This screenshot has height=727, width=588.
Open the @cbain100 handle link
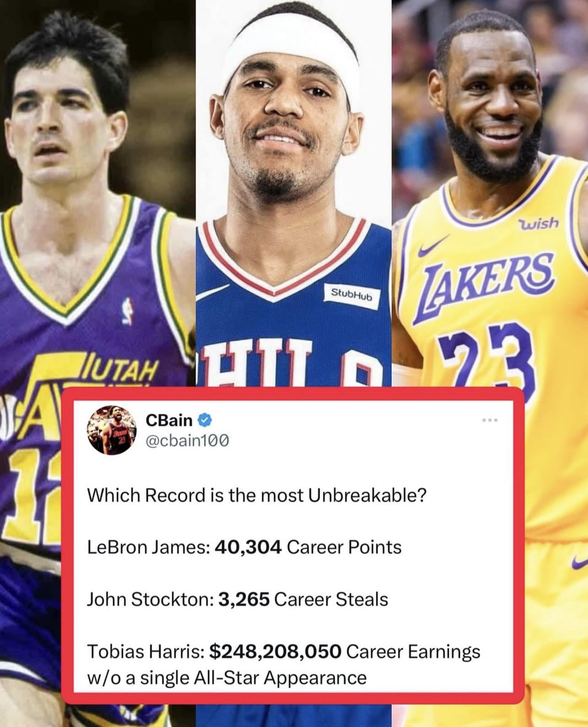(x=187, y=440)
